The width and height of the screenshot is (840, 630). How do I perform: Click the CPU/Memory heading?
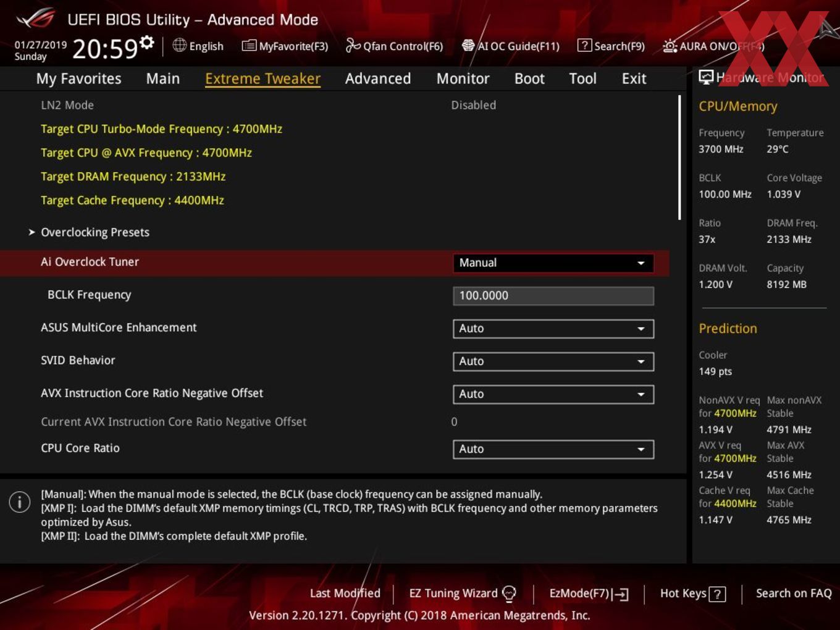click(738, 106)
